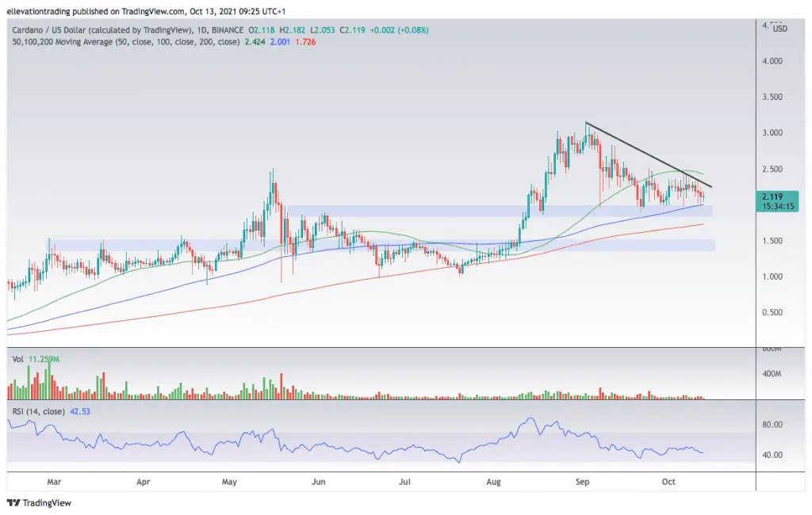Click the Oct label on time axis

(668, 482)
